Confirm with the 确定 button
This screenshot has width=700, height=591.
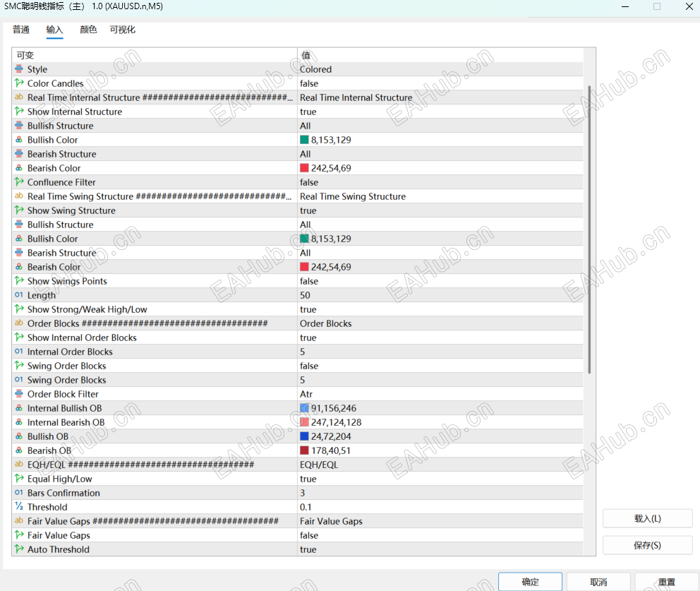530,582
